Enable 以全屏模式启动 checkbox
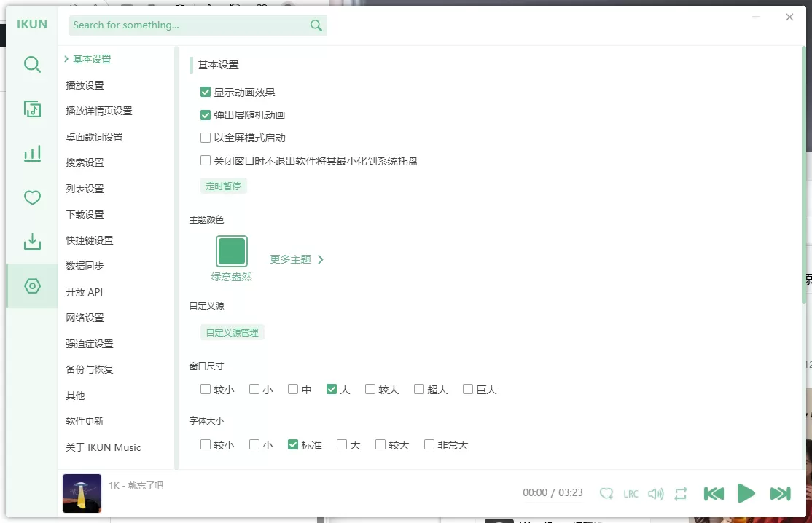 point(206,138)
